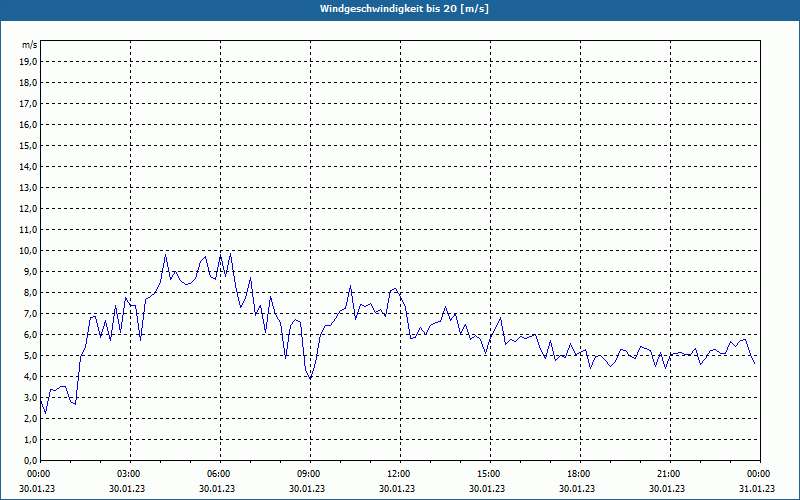Screen dimensions: 800x500
Task: Click the 15,0 y-axis label
Action: click(x=28, y=145)
